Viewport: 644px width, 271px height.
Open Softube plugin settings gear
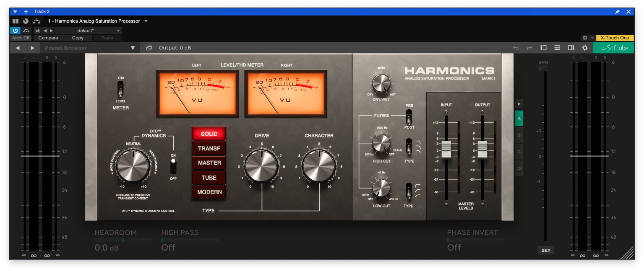(585, 48)
